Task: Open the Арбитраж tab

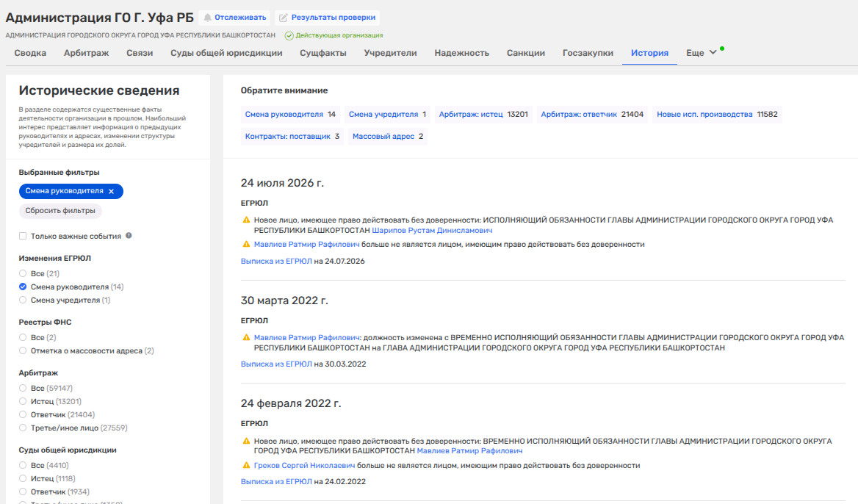Action: tap(87, 53)
